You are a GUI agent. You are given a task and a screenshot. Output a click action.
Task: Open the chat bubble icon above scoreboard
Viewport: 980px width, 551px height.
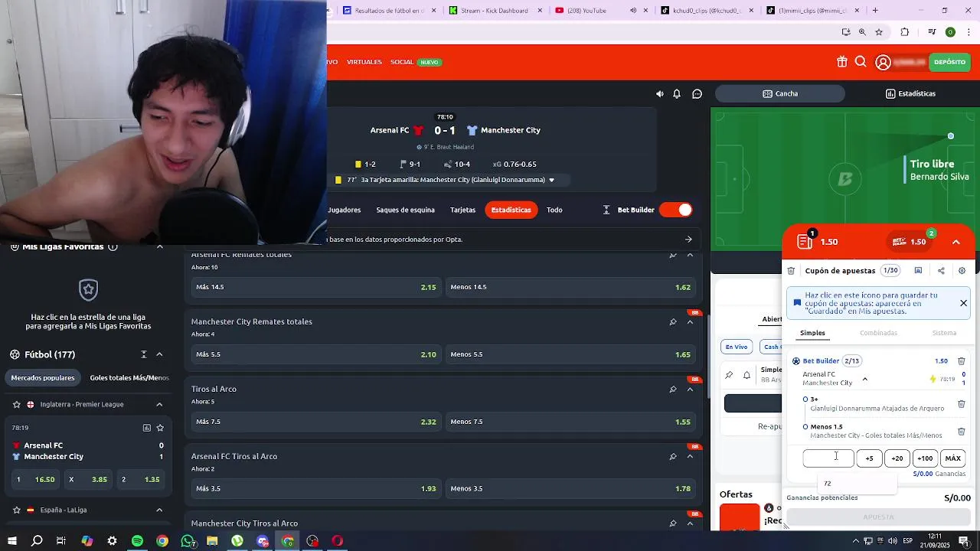[697, 94]
